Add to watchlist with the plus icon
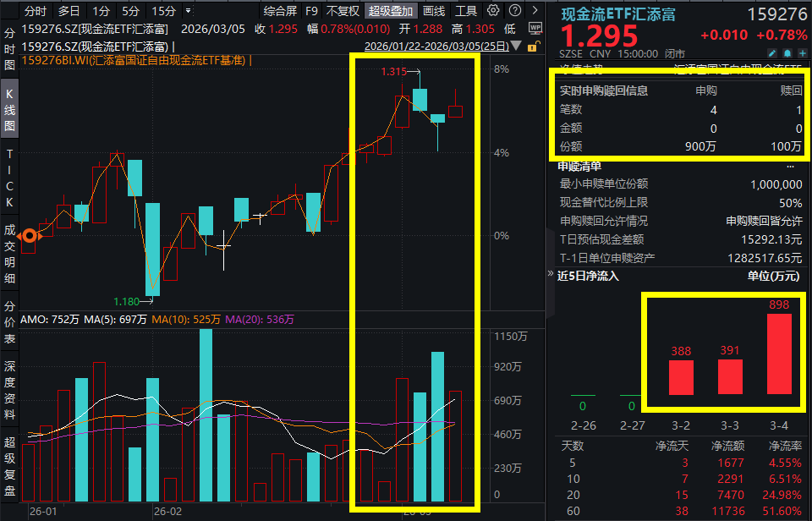This screenshot has height=521, width=812. click(x=801, y=52)
